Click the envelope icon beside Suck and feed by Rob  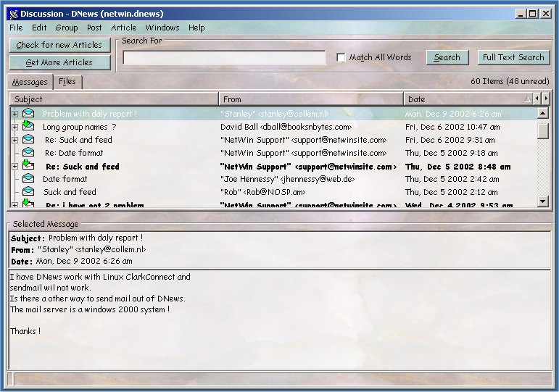click(x=28, y=192)
